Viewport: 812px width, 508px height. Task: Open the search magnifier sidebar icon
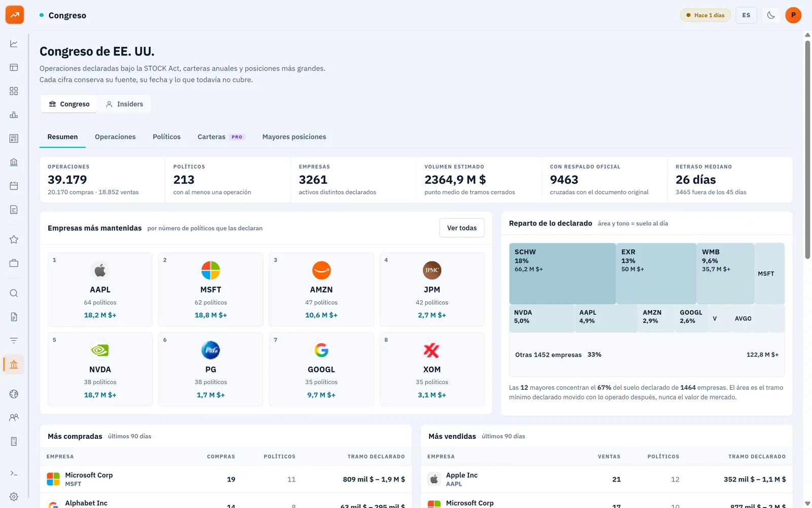tap(14, 293)
